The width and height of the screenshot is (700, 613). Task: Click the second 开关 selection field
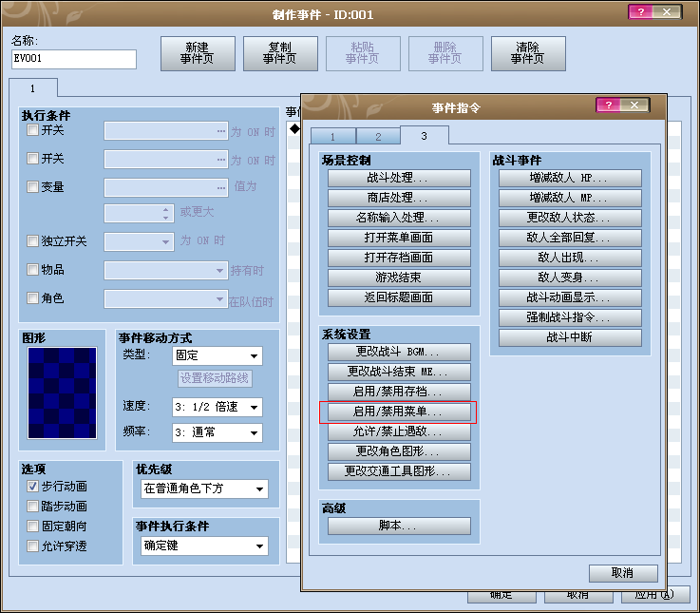pyautogui.click(x=166, y=159)
